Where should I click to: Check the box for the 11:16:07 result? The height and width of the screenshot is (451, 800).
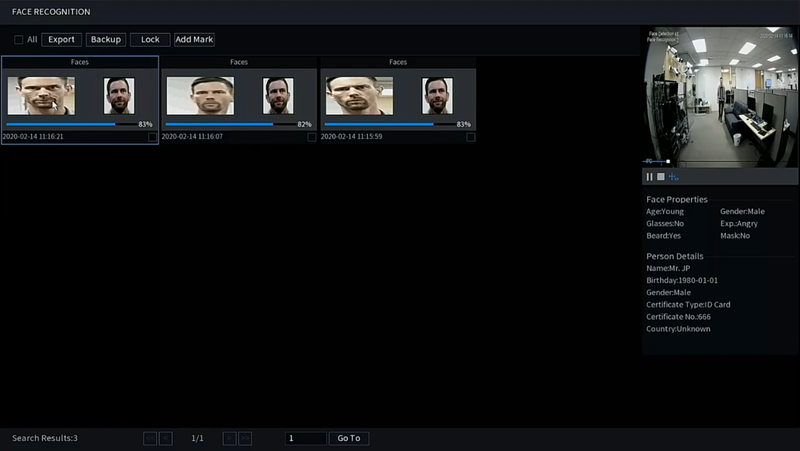pos(311,137)
